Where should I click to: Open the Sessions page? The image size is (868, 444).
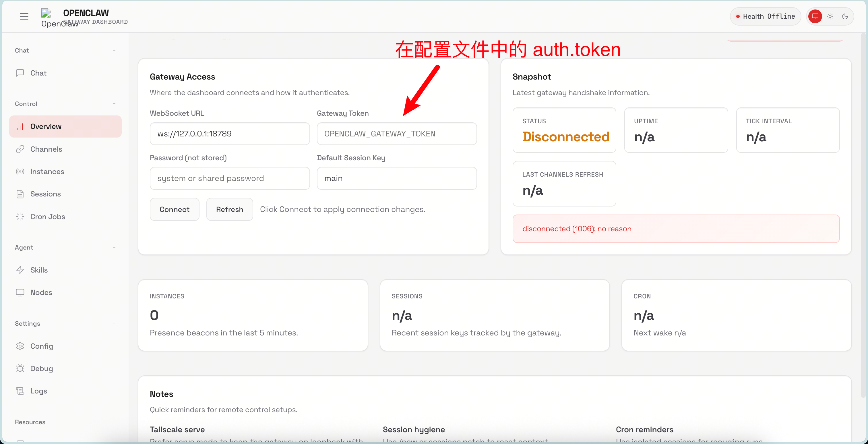(x=45, y=194)
